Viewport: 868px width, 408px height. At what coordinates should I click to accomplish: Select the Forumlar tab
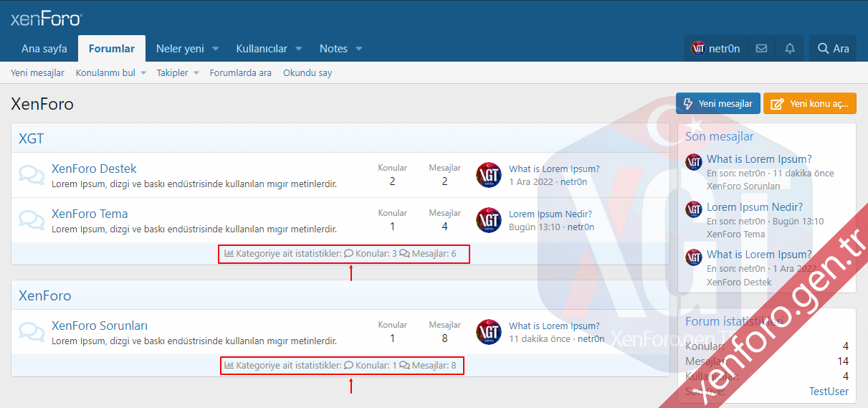tap(112, 49)
